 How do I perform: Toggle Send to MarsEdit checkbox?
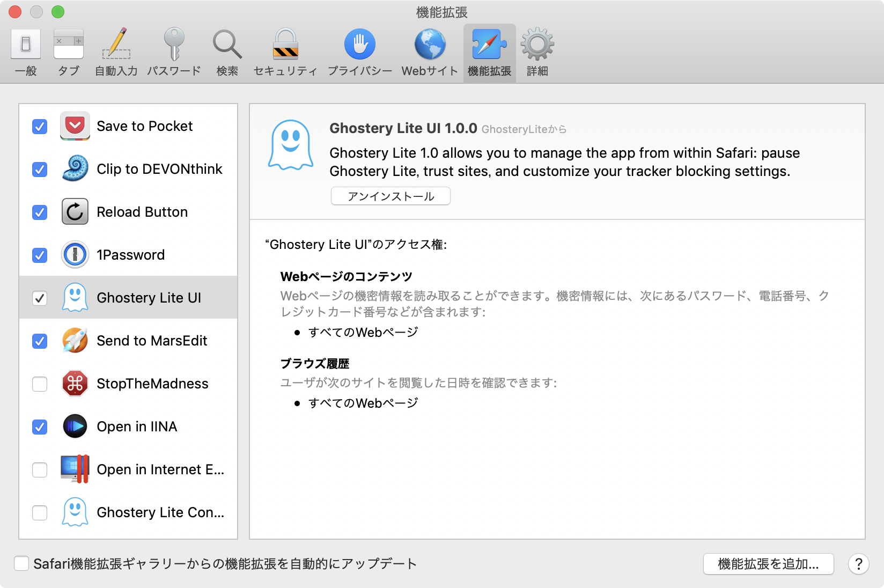coord(40,341)
